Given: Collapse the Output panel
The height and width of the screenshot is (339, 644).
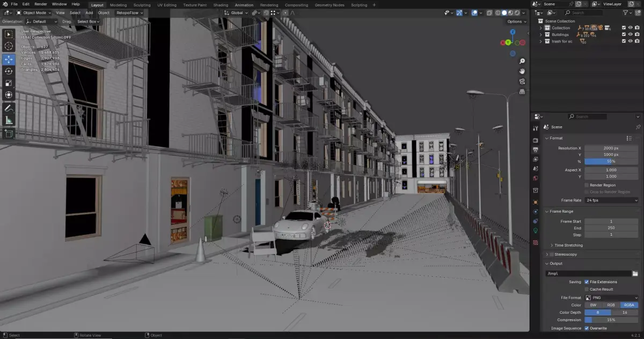Looking at the screenshot, I should click(x=547, y=263).
